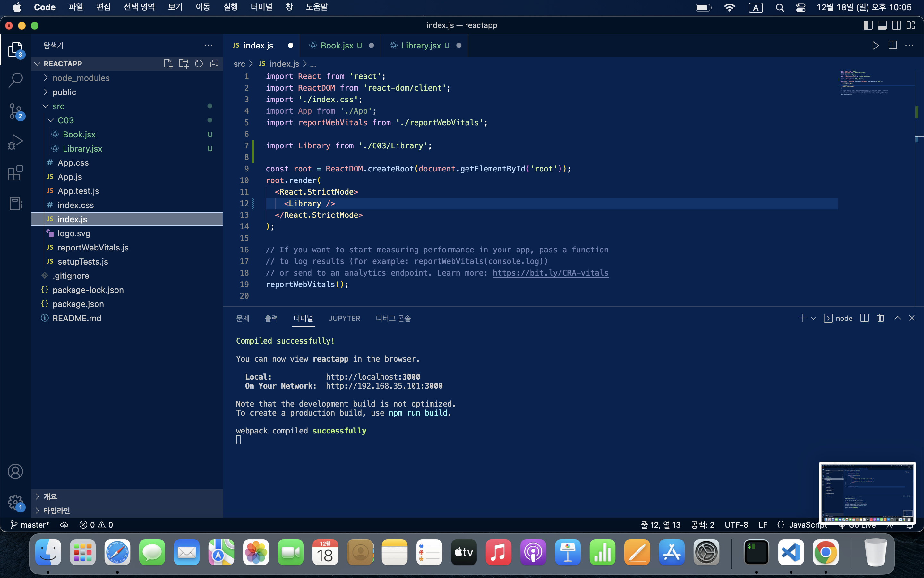The image size is (924, 578).
Task: Select the node terminal instance label
Action: (x=838, y=318)
